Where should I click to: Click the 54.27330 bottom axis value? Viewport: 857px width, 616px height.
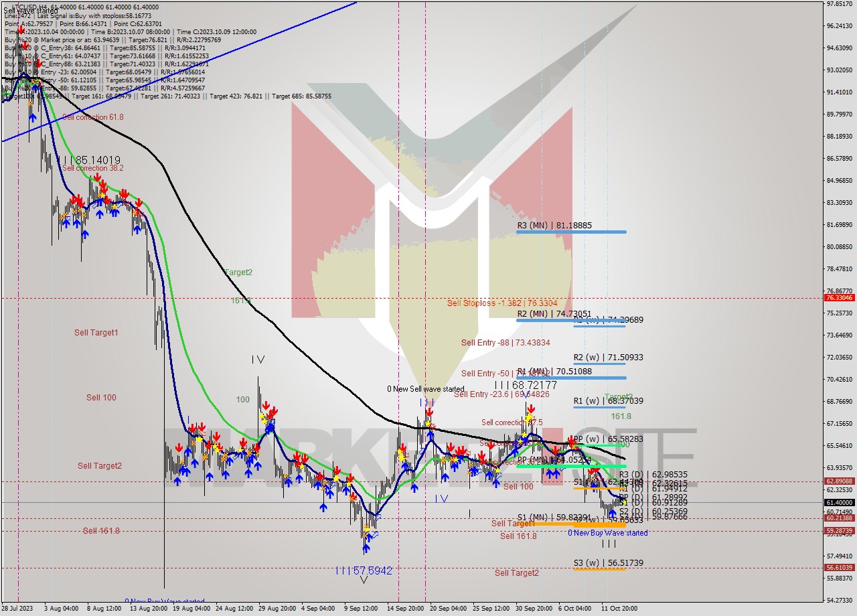(839, 600)
